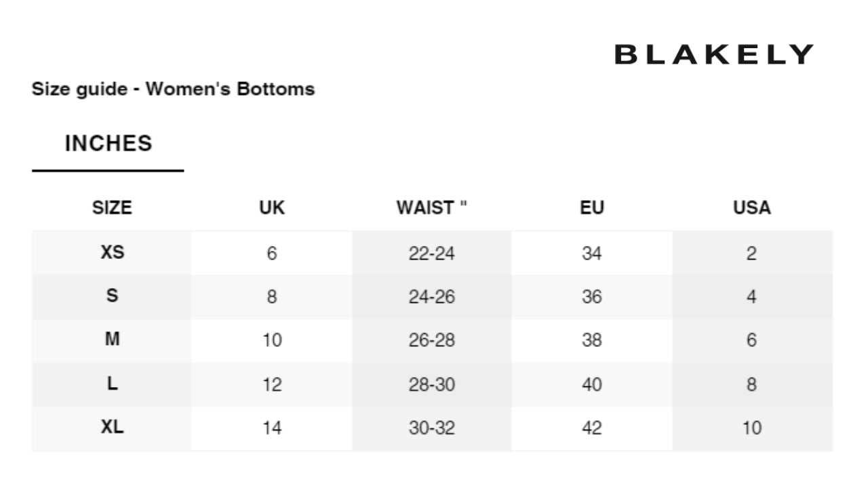Click EU size 34 cell
This screenshot has width=868, height=488.
point(592,253)
